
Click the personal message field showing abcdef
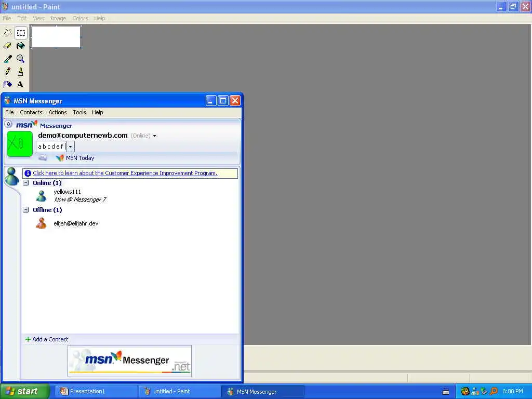(51, 147)
